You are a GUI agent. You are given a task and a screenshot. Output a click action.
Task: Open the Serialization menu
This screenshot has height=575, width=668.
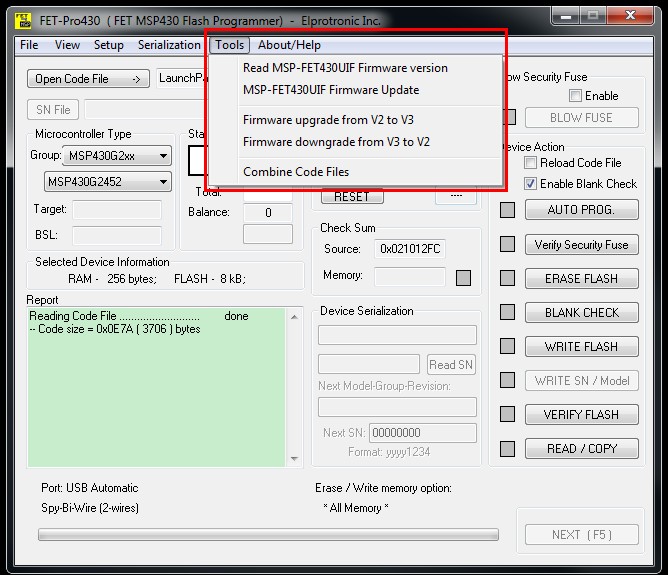(x=169, y=45)
